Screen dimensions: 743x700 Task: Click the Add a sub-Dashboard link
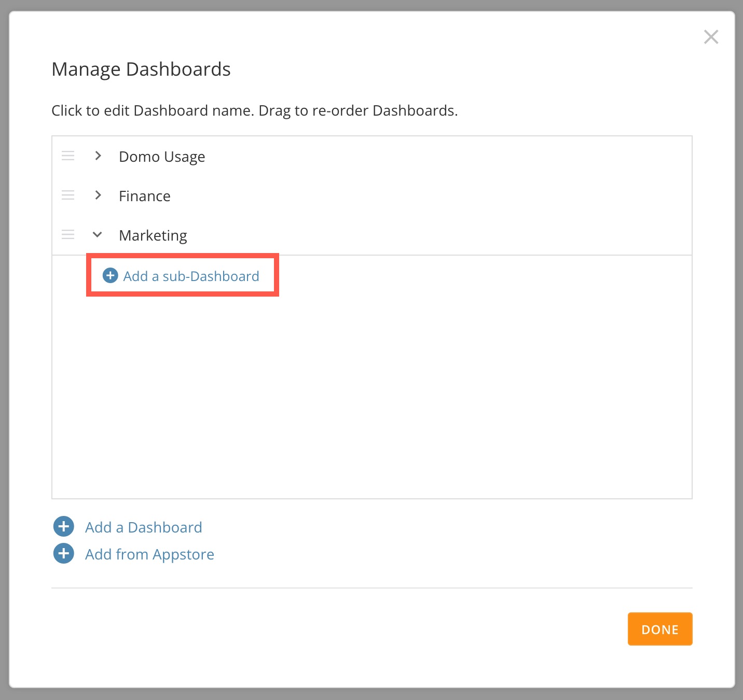pyautogui.click(x=191, y=276)
